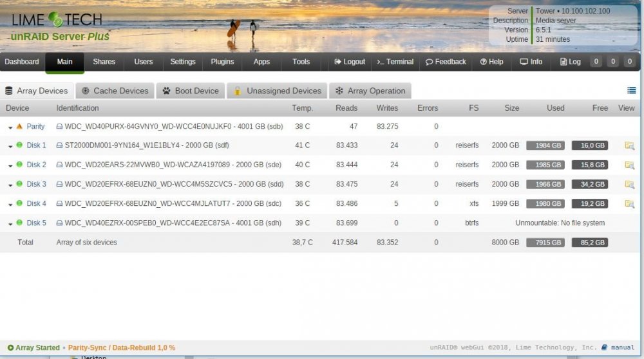Click Total used bar 7915 GB

545,243
